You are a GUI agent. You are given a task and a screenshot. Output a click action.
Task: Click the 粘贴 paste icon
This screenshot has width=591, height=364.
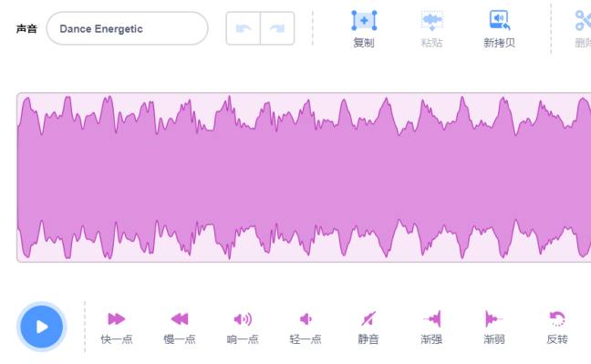coord(432,20)
